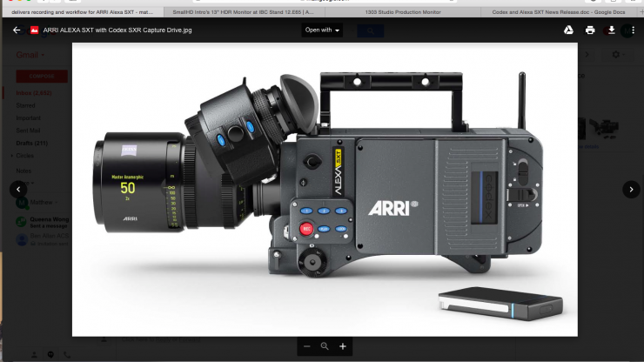This screenshot has width=644, height=362.
Task: Open Codex and Alexa SXT News Release tab
Action: pos(559,13)
